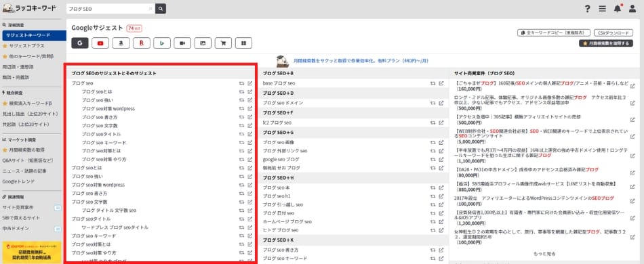Open external link for 'base ブログ seo'

441,83
